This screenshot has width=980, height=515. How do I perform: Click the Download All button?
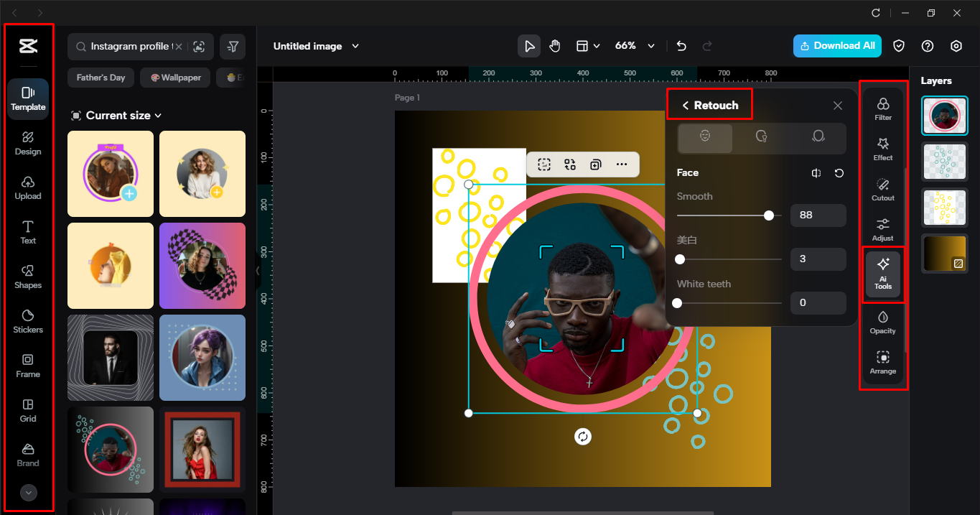tap(837, 45)
